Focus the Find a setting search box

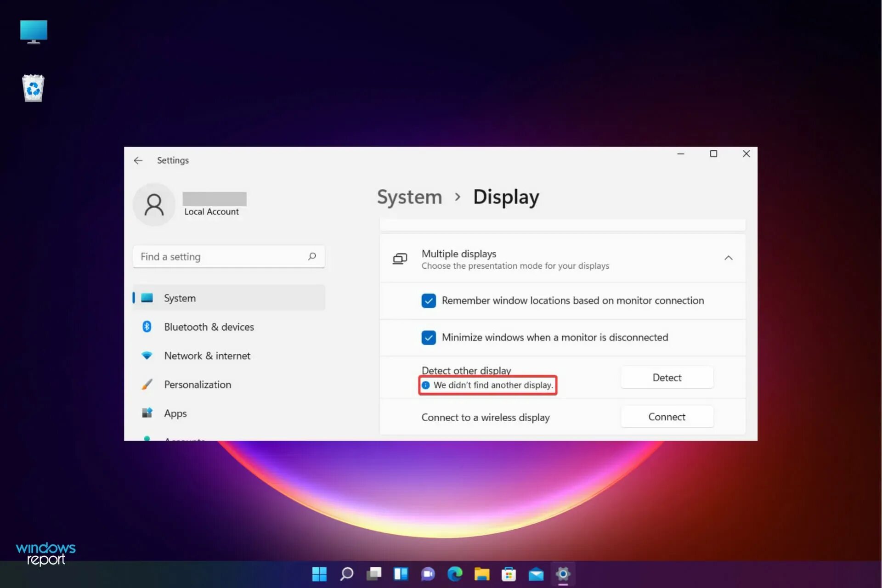tap(220, 256)
